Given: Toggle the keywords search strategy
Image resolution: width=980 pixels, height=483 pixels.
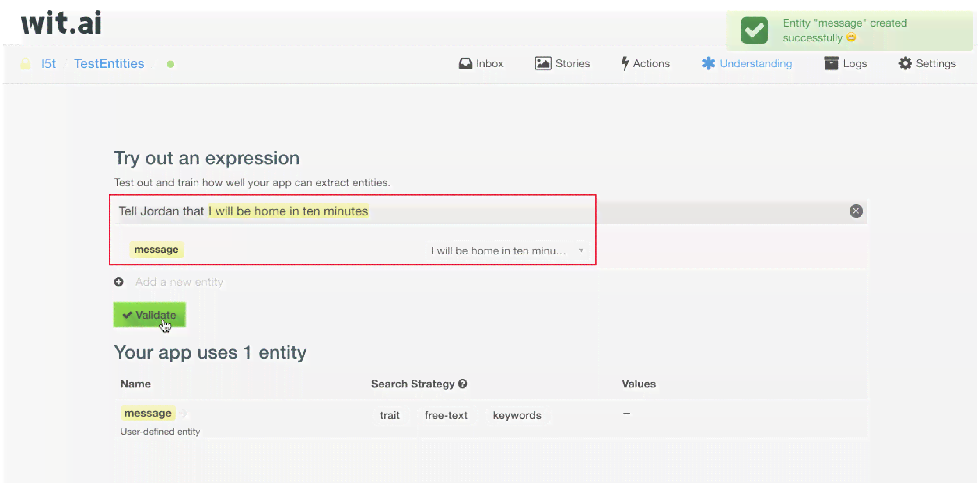Looking at the screenshot, I should (517, 415).
